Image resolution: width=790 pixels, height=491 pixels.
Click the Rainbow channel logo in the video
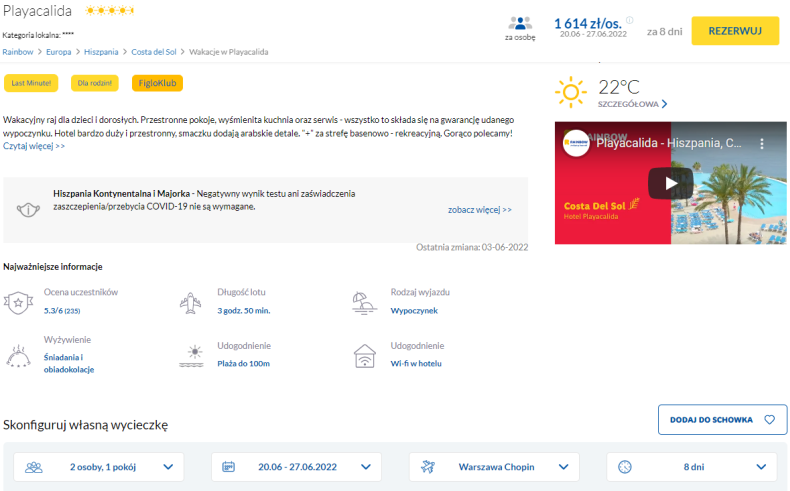tap(576, 143)
